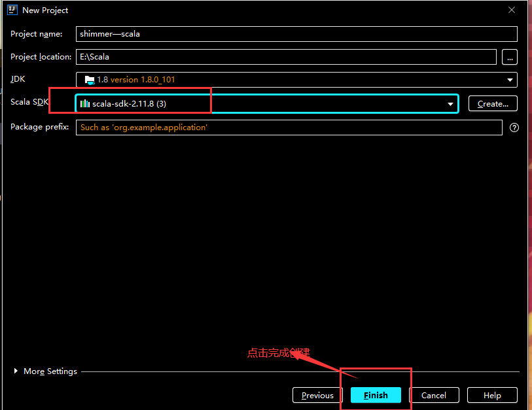Click the 'Package prefix:' label
Viewport: 532px width, 410px height.
click(x=39, y=127)
